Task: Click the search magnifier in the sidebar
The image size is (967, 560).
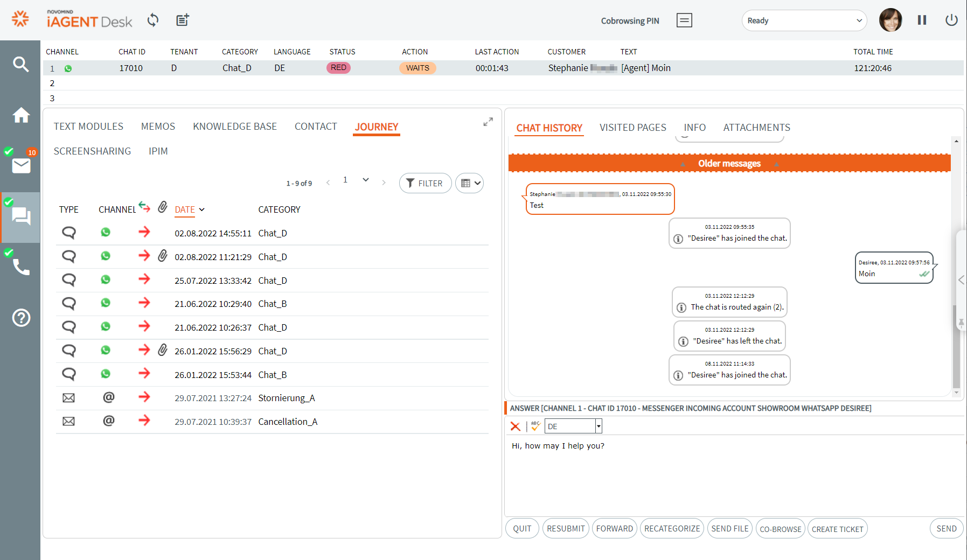Action: pyautogui.click(x=20, y=65)
